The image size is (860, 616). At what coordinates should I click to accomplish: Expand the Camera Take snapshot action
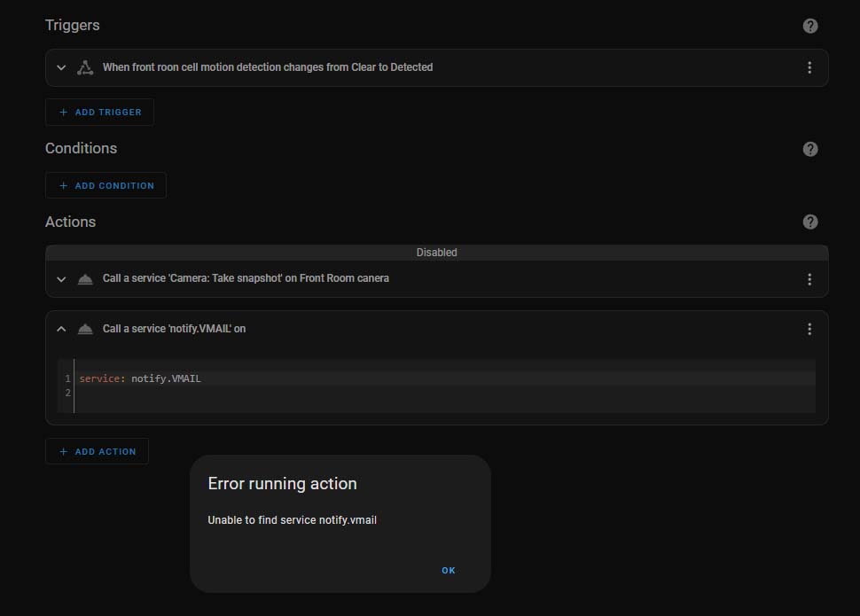click(61, 279)
